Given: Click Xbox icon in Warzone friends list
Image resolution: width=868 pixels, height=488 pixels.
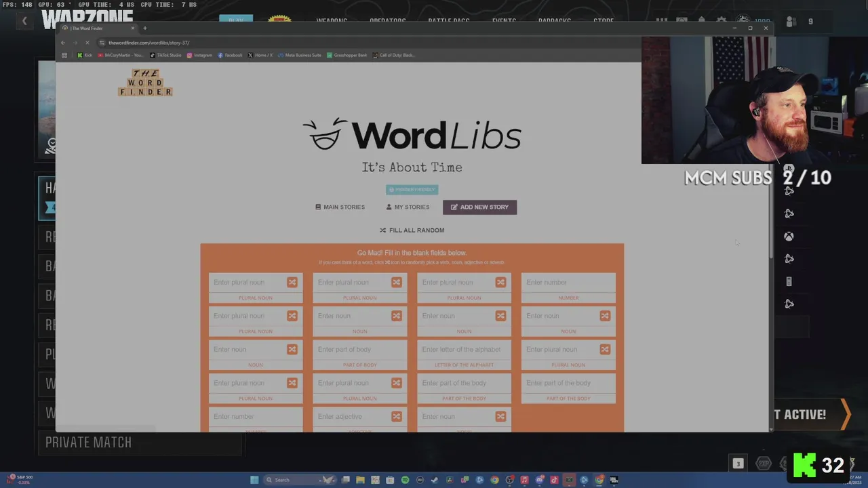Looking at the screenshot, I should point(789,237).
